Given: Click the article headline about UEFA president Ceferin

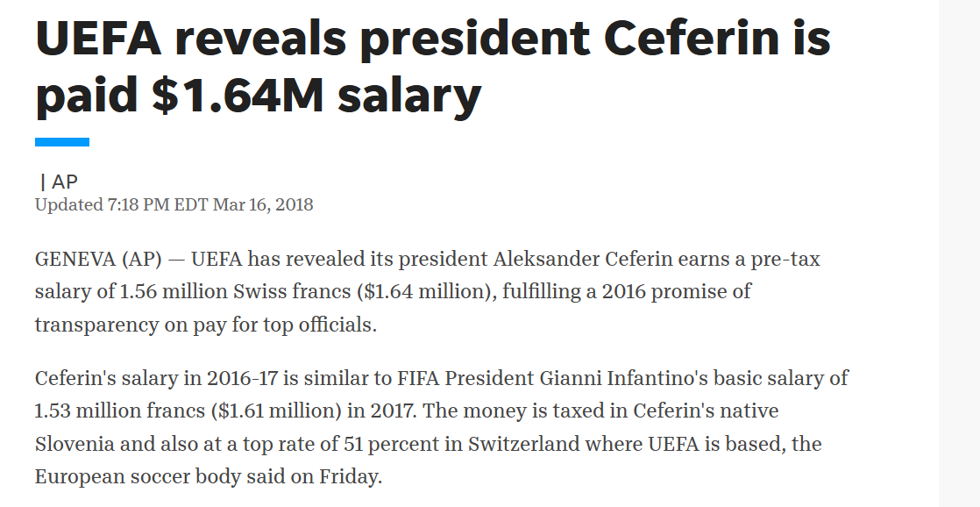Looking at the screenshot, I should [432, 67].
